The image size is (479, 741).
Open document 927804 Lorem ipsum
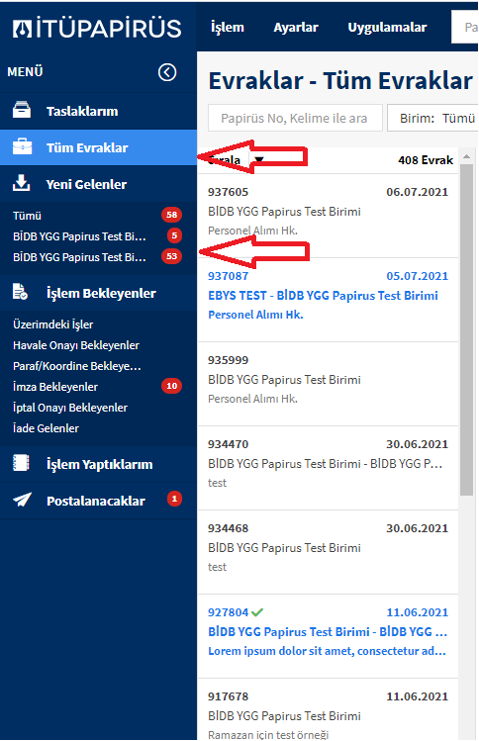pos(328,636)
